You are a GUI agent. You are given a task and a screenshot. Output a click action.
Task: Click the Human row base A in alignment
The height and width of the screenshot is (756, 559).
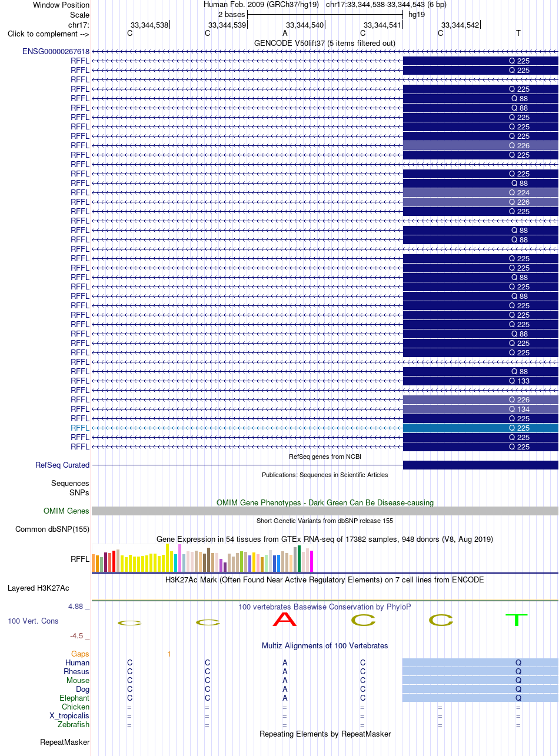click(x=285, y=662)
